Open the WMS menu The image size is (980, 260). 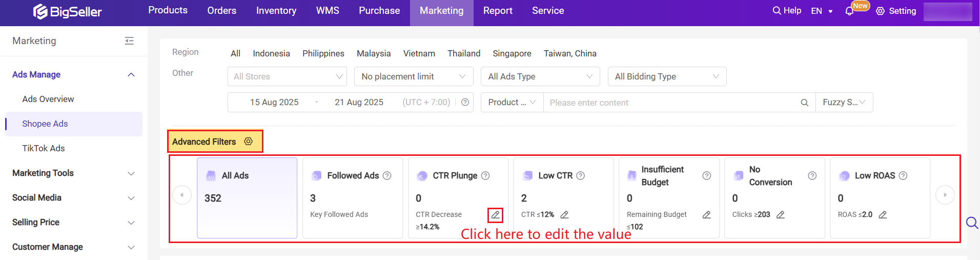328,10
